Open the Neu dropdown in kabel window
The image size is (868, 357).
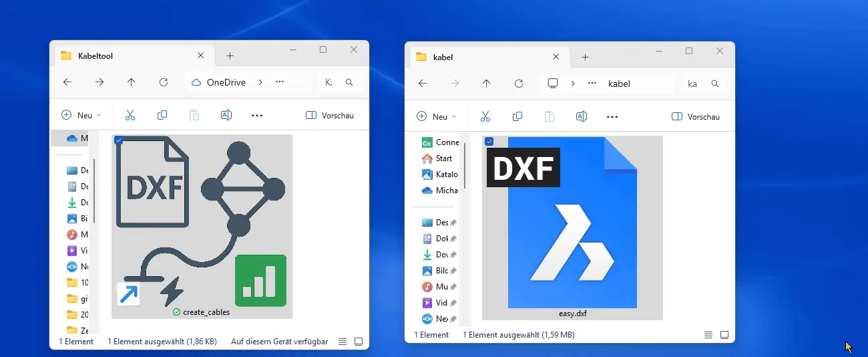tap(437, 116)
